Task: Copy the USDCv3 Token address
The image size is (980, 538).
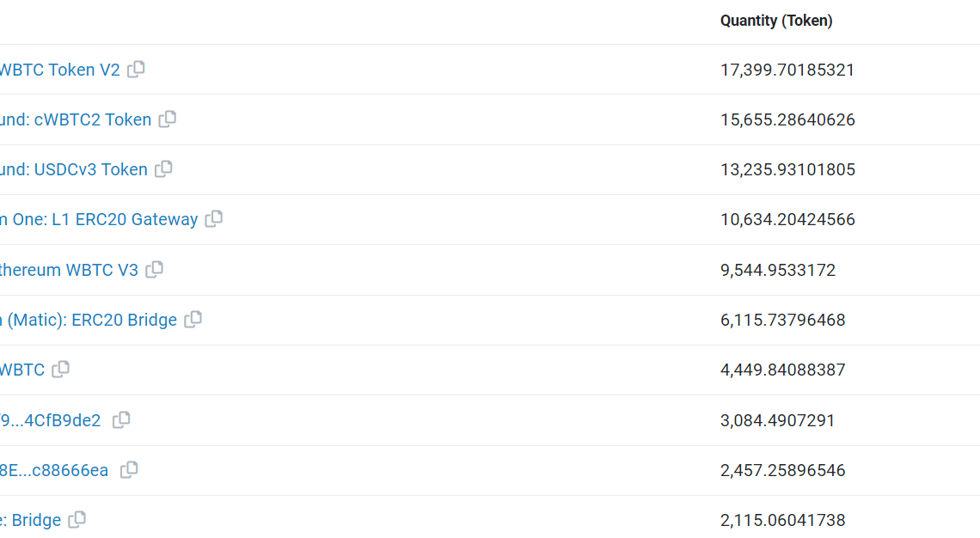Action: pos(163,169)
